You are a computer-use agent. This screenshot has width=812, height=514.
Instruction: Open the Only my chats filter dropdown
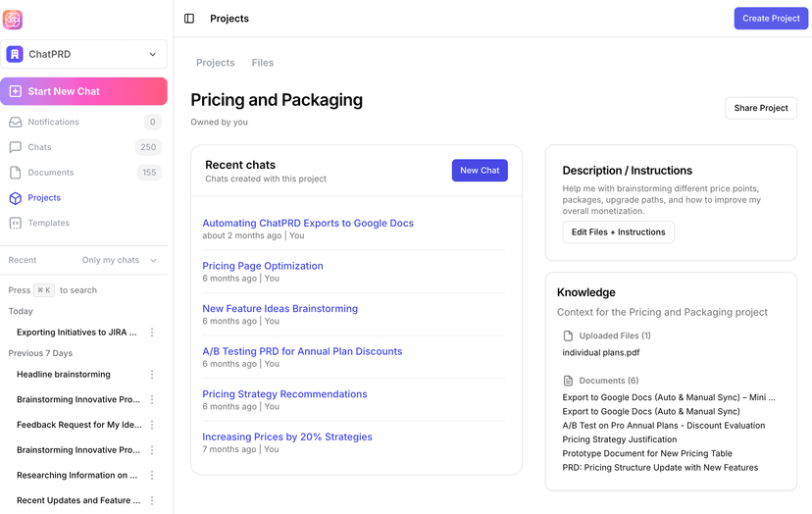pyautogui.click(x=119, y=261)
